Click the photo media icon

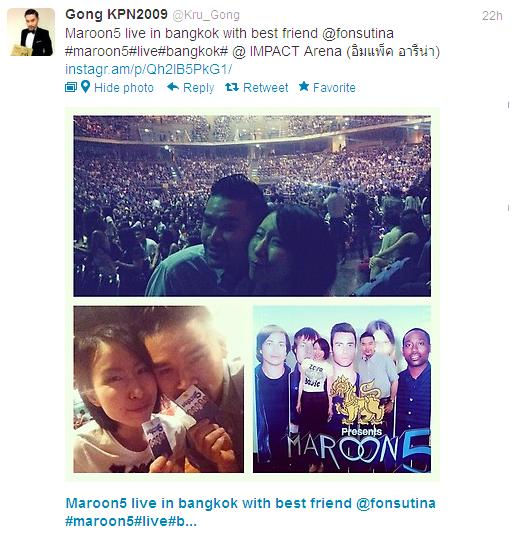coord(71,87)
